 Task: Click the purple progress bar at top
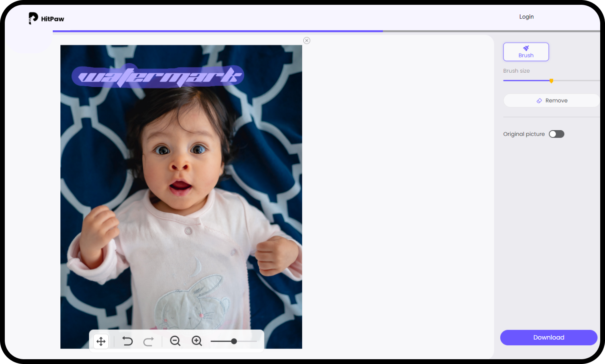tap(218, 30)
